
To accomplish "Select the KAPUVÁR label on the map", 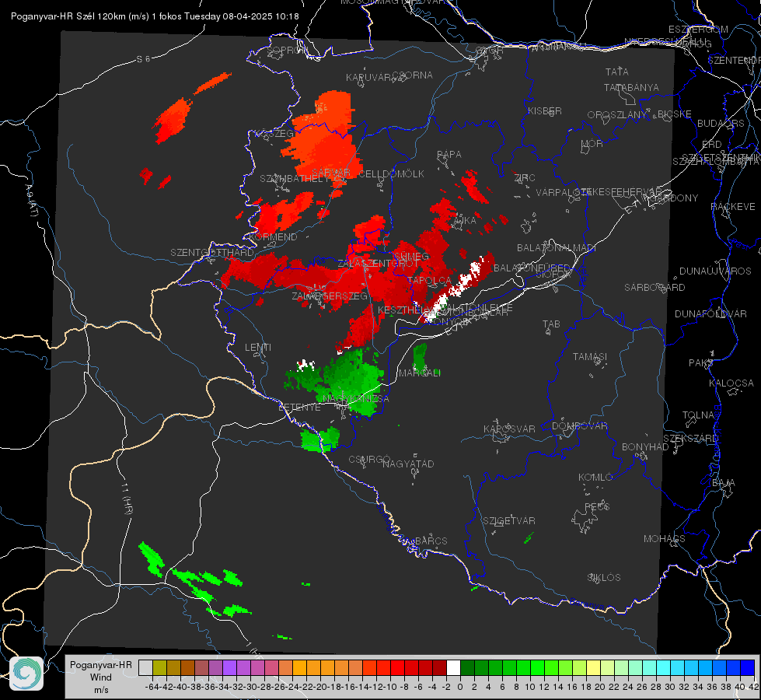I will (369, 78).
